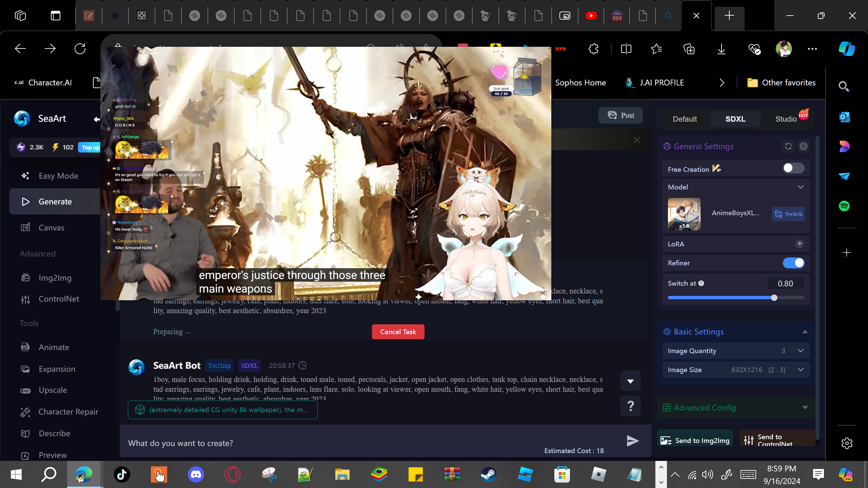The width and height of the screenshot is (868, 488).
Task: Open TikTok from the taskbar
Action: coord(122,474)
